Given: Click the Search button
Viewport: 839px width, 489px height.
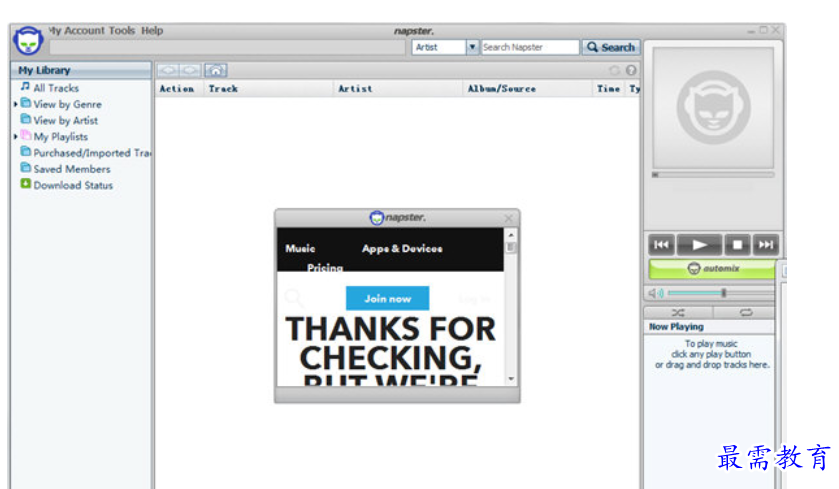Looking at the screenshot, I should [x=611, y=47].
